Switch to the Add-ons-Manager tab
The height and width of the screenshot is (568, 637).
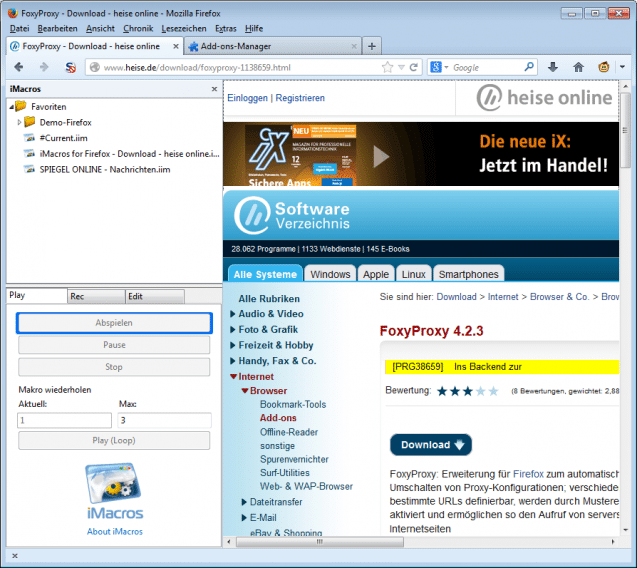272,46
